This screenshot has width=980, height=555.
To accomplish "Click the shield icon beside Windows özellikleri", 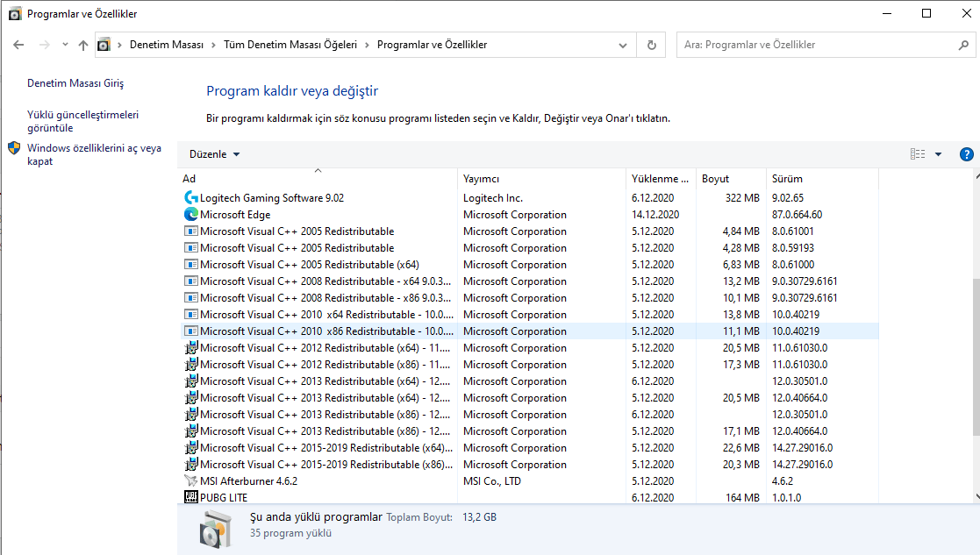I will tap(14, 148).
